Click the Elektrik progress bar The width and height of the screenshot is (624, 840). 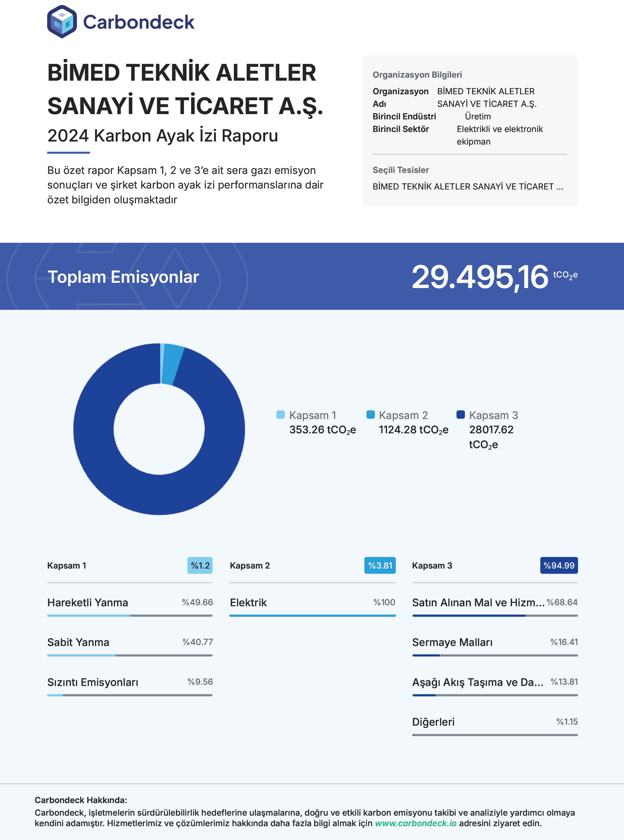pyautogui.click(x=312, y=616)
